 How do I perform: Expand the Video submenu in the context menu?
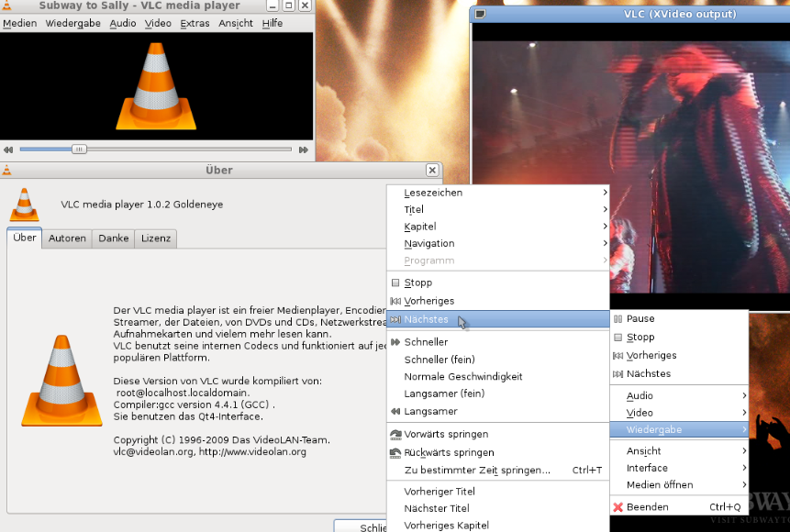pyautogui.click(x=679, y=413)
